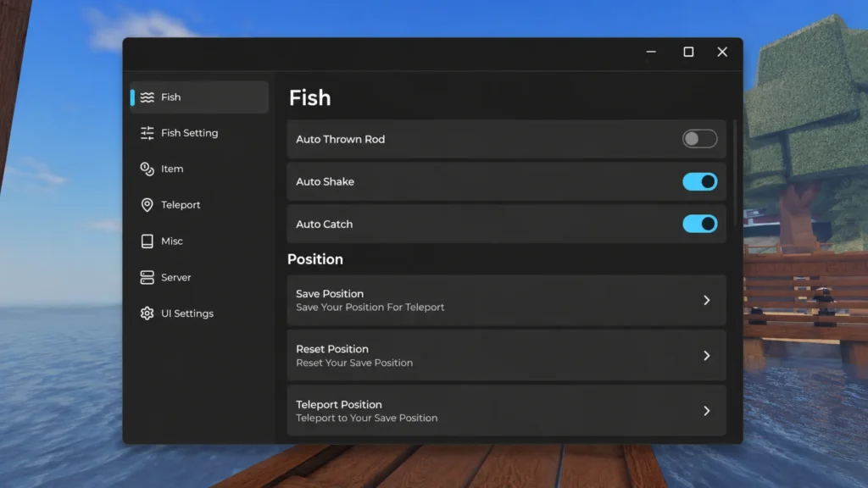Click the sliders icon for Fish Setting
The width and height of the screenshot is (868, 488).
[147, 133]
